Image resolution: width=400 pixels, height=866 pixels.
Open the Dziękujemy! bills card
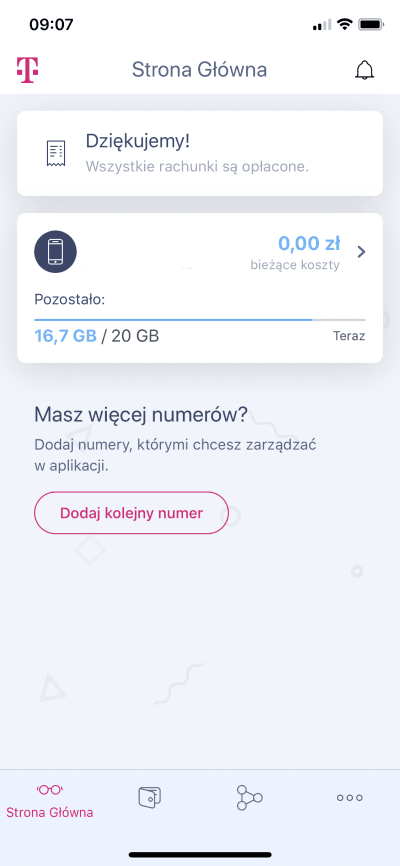pos(200,153)
